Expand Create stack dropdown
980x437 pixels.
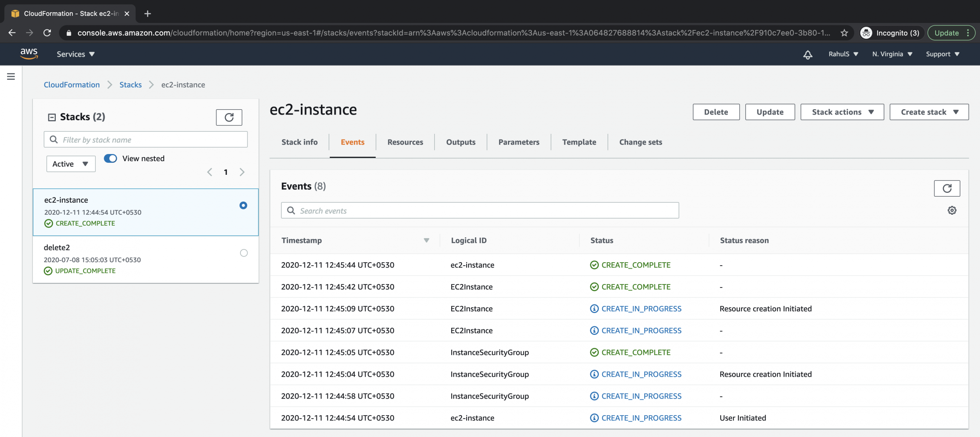(929, 112)
